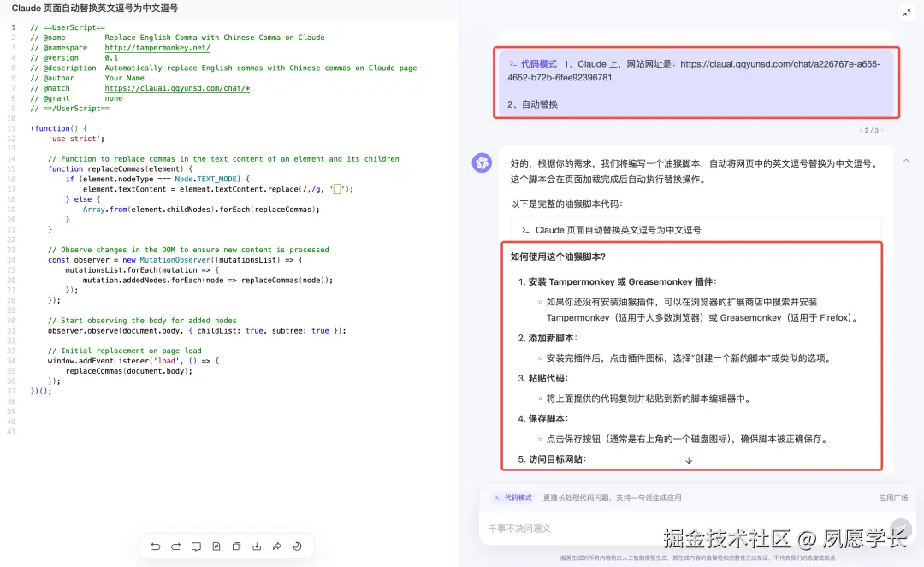The width and height of the screenshot is (924, 567).
Task: Click 'function replaceCommas(element) {' line
Action: click(121, 169)
